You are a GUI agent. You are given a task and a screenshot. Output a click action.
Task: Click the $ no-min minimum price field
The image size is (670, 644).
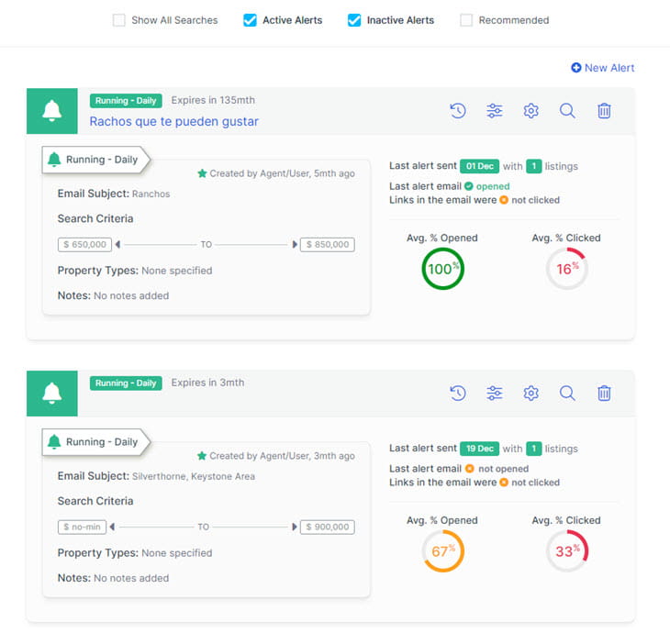[83, 527]
